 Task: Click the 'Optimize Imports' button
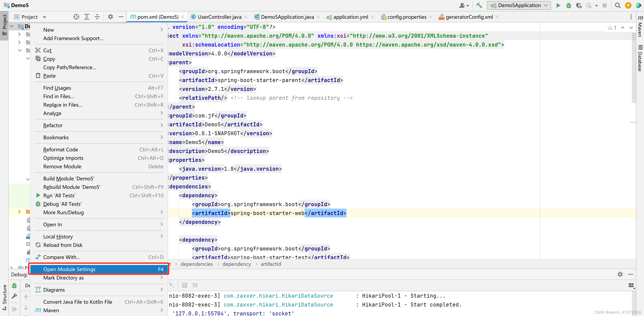(64, 158)
